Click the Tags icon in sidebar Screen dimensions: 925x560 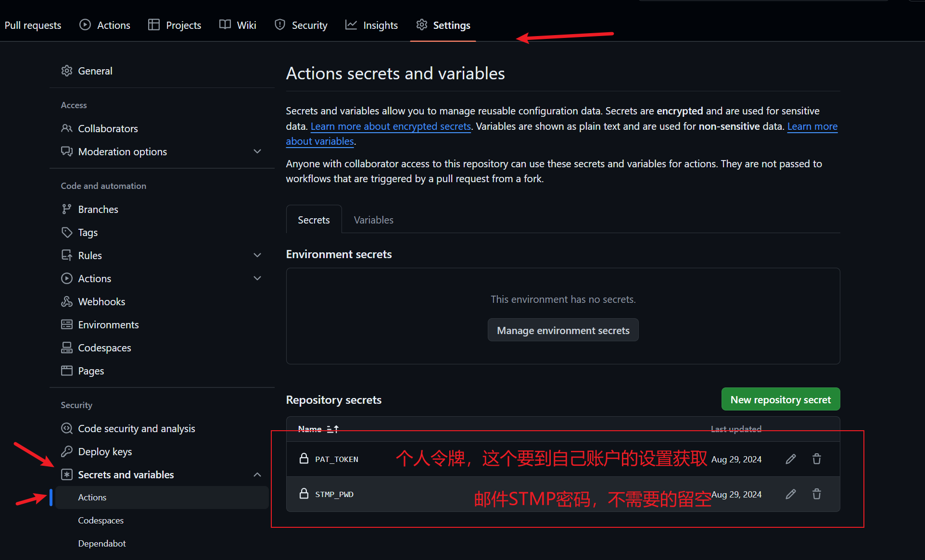pyautogui.click(x=66, y=232)
